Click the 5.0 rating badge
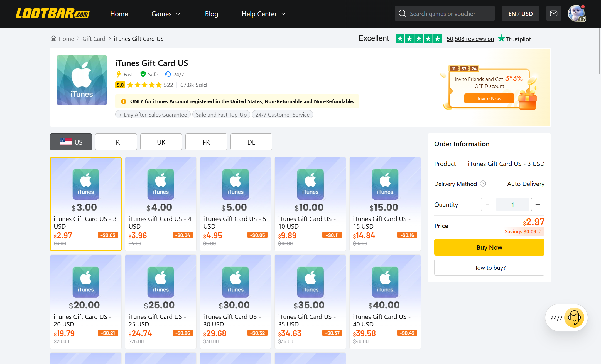601x364 pixels. 120,85
